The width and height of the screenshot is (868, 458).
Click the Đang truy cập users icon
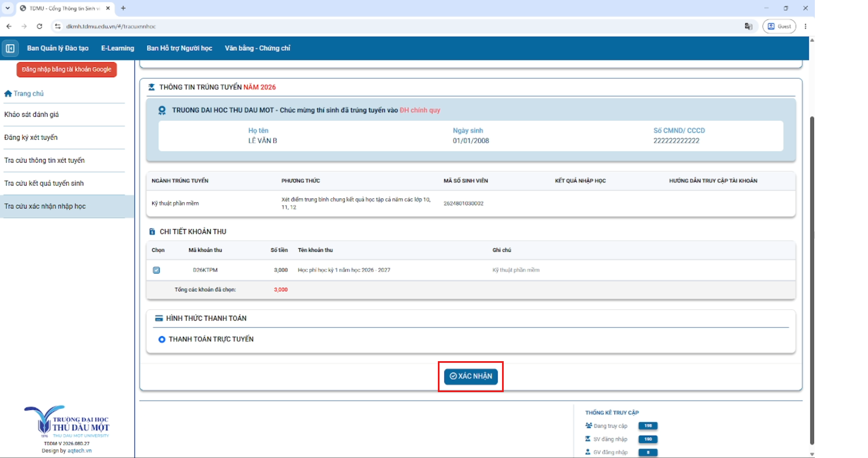pyautogui.click(x=589, y=425)
